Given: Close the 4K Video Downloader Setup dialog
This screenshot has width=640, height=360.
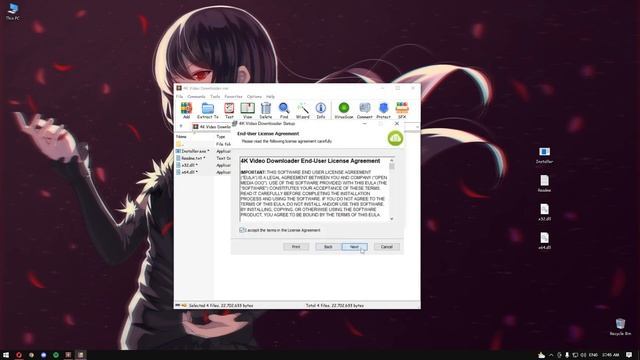Looking at the screenshot, I should [x=397, y=123].
